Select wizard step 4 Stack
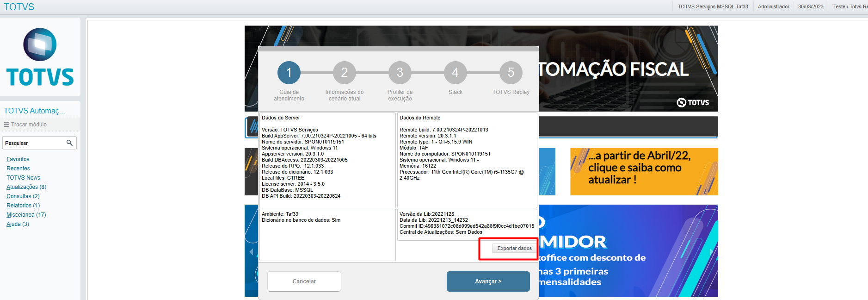The height and width of the screenshot is (300, 868). 456,73
